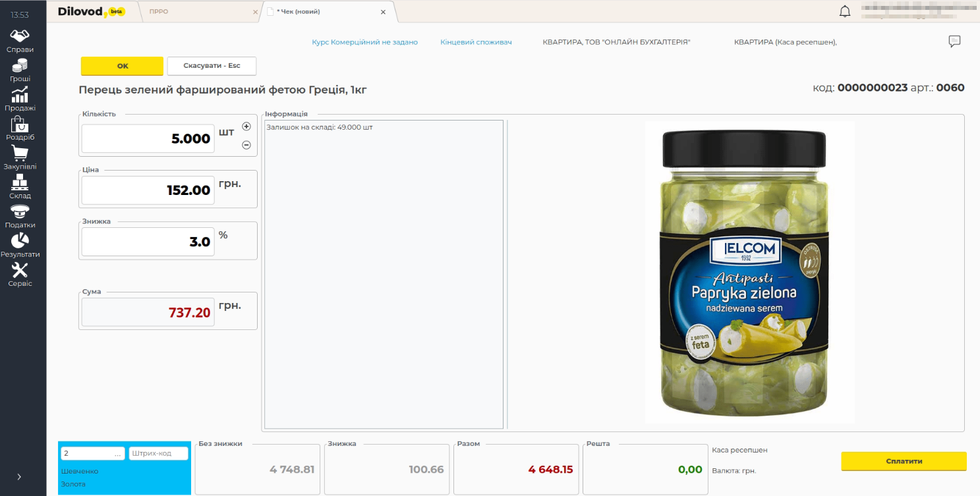Open the Результати results section
This screenshot has height=496, width=980.
coord(20,245)
